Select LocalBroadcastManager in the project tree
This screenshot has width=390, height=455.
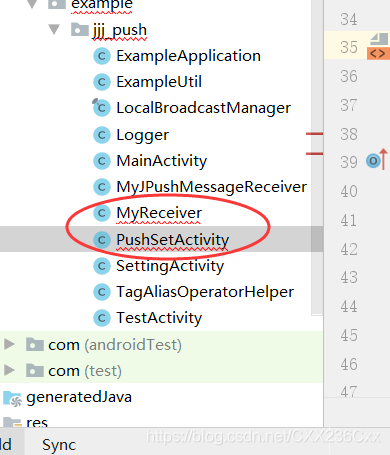pyautogui.click(x=203, y=108)
